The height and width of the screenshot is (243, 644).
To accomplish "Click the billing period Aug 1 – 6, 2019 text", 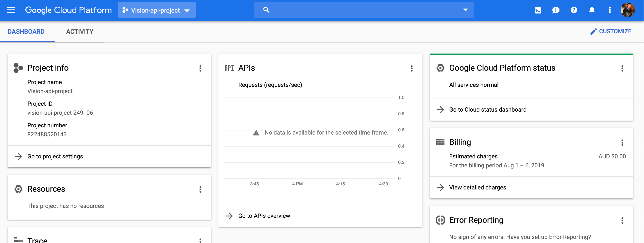I will coord(497,165).
